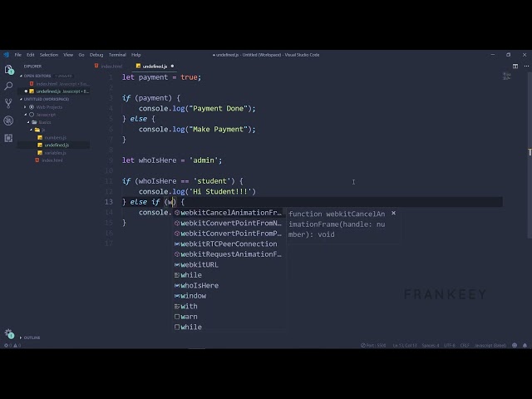The image size is (532, 399).
Task: Open the Terminal menu
Action: (117, 55)
